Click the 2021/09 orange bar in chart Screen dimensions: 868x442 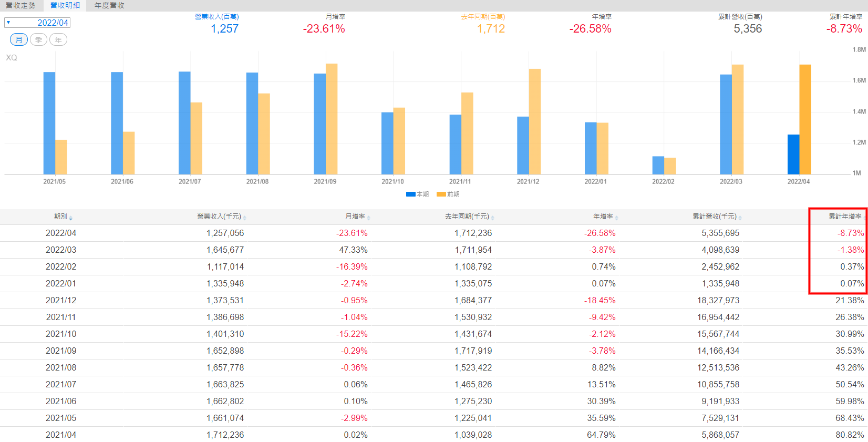[332, 119]
